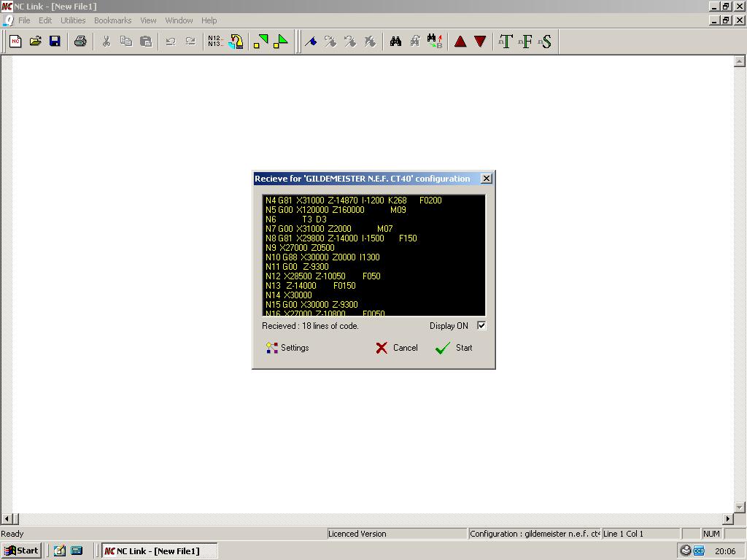
Task: Click the green nT tool icon
Action: click(506, 42)
